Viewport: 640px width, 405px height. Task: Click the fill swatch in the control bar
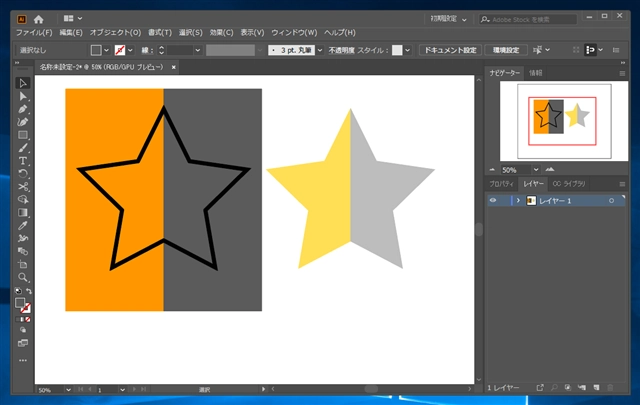point(96,50)
